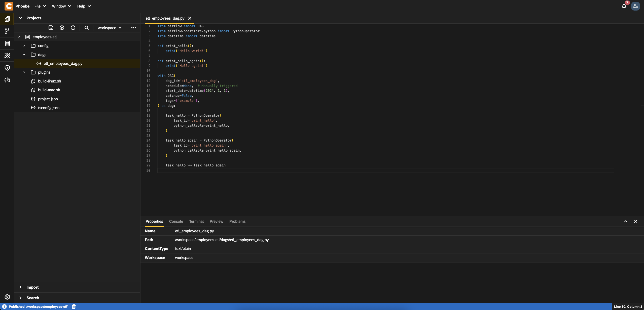Click employees-etl project icon
Screen dimensions: 644x310
pyautogui.click(x=28, y=37)
